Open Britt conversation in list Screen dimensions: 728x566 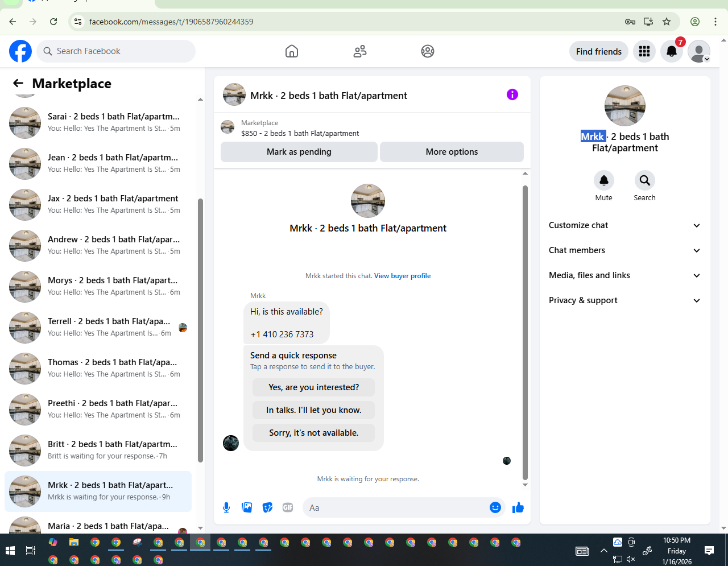click(98, 450)
